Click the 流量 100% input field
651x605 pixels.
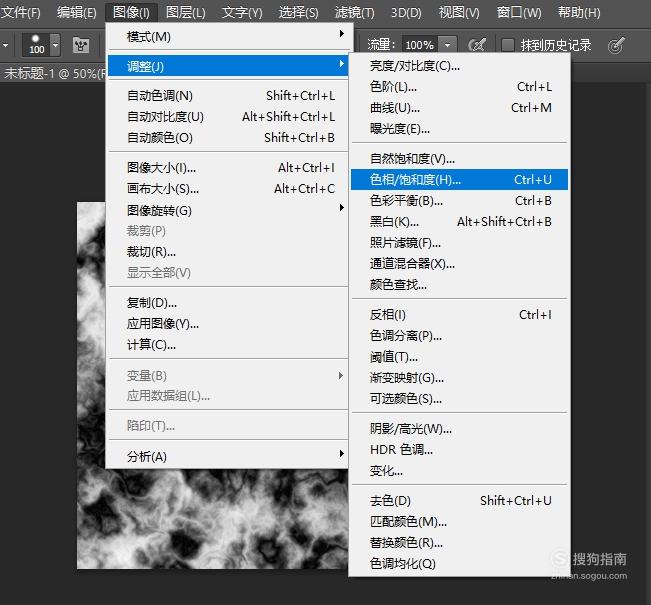[420, 45]
